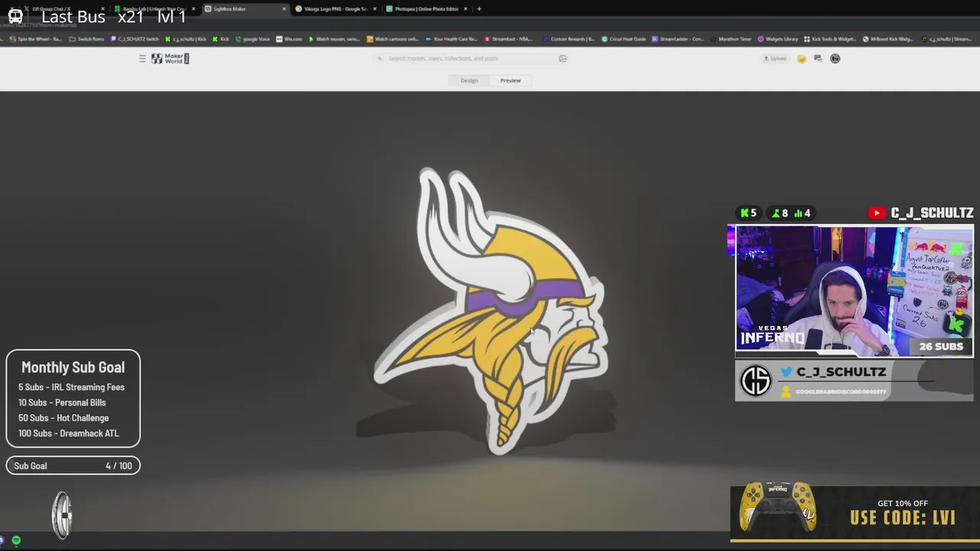
Task: Close the Photopea browser tab
Action: click(x=465, y=9)
